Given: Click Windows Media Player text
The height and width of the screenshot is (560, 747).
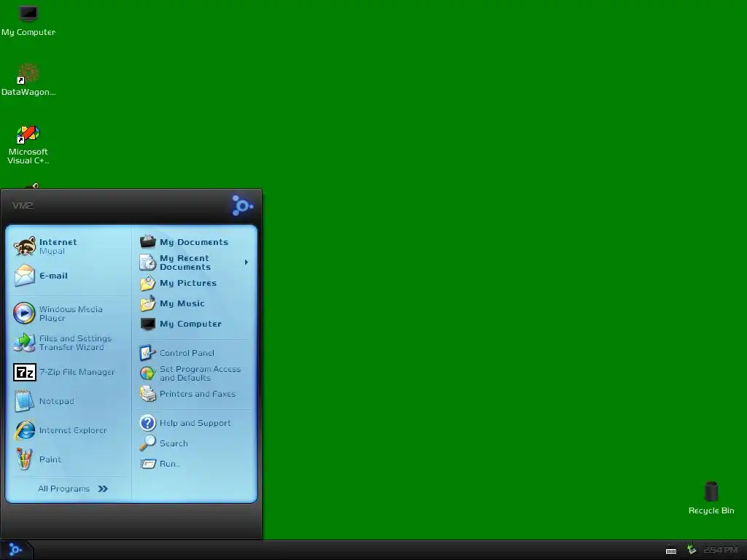Looking at the screenshot, I should (x=71, y=314).
